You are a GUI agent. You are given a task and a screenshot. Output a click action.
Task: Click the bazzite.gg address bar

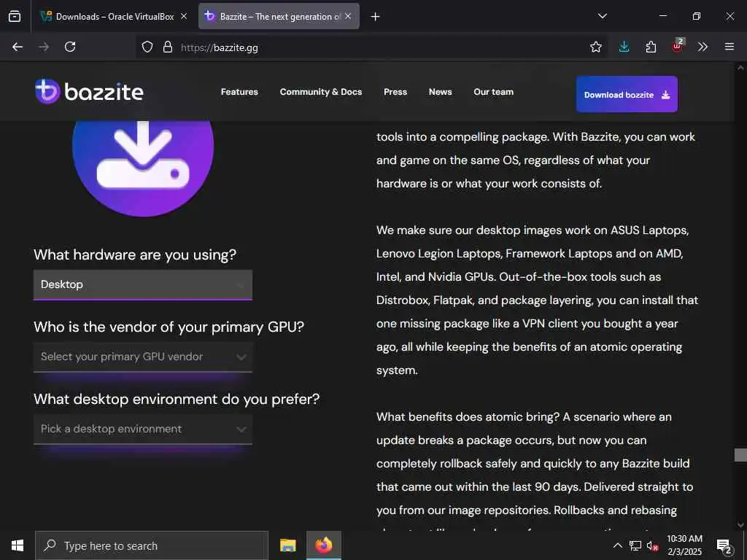click(x=371, y=47)
